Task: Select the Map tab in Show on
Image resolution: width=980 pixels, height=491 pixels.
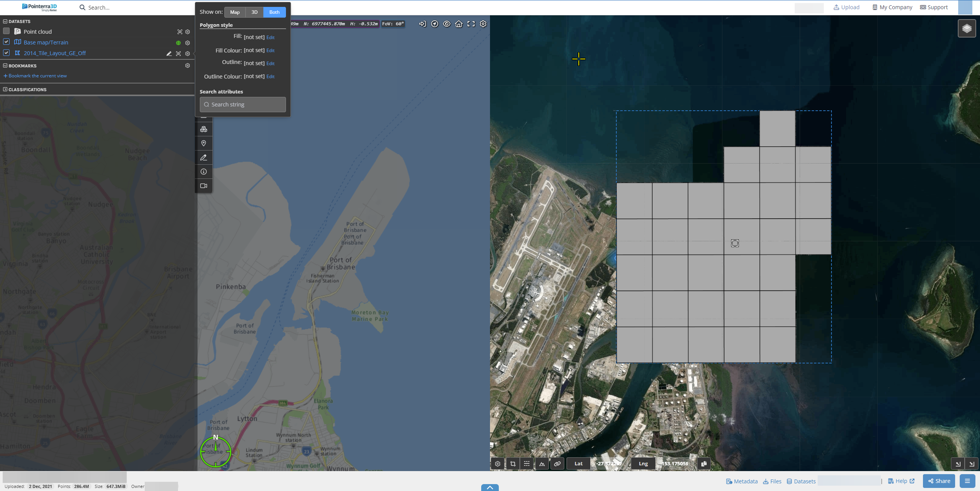Action: 235,12
